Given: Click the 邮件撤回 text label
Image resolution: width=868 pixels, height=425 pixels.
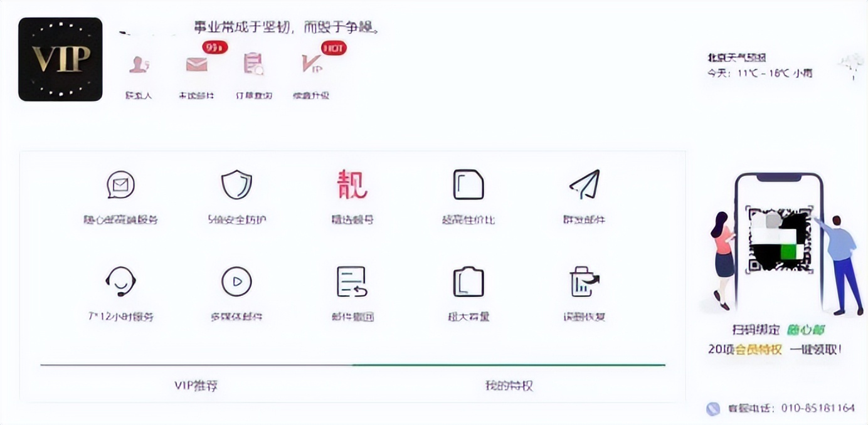Looking at the screenshot, I should [352, 317].
